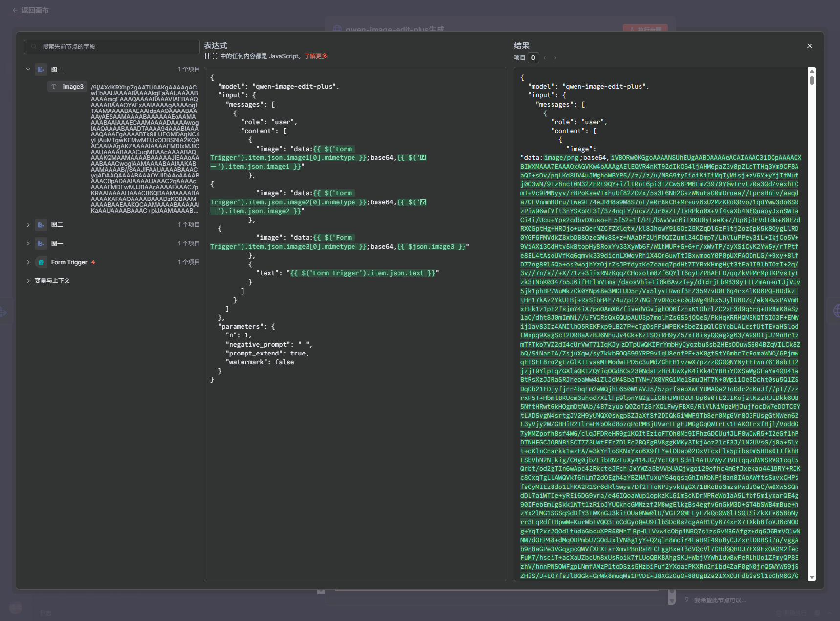Close the expression editor dialog
This screenshot has height=621, width=840.
tap(810, 46)
